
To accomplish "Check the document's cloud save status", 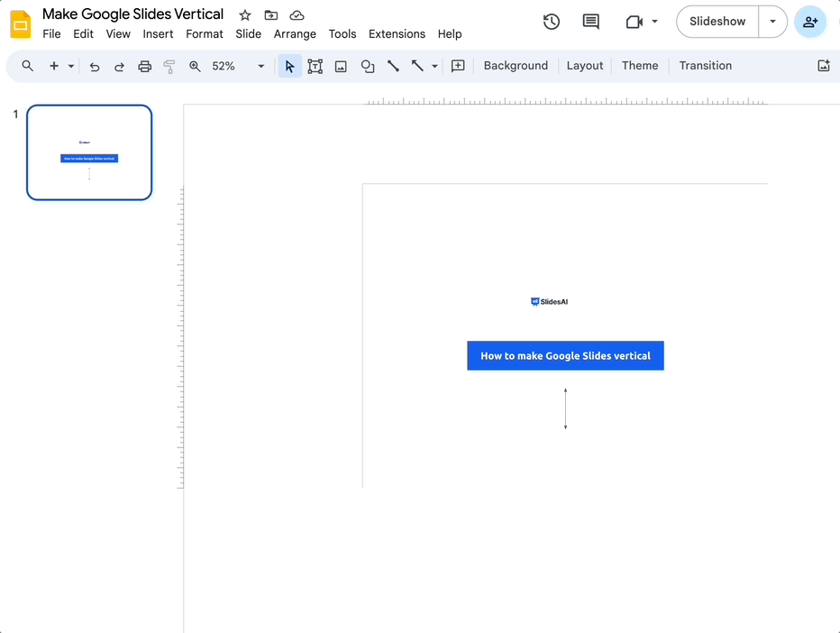I will pyautogui.click(x=297, y=14).
